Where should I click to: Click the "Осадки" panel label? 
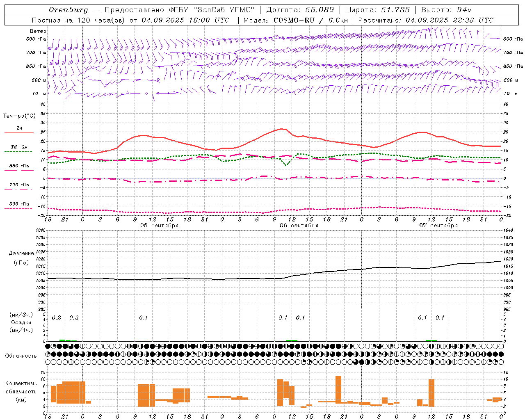pos(21,322)
